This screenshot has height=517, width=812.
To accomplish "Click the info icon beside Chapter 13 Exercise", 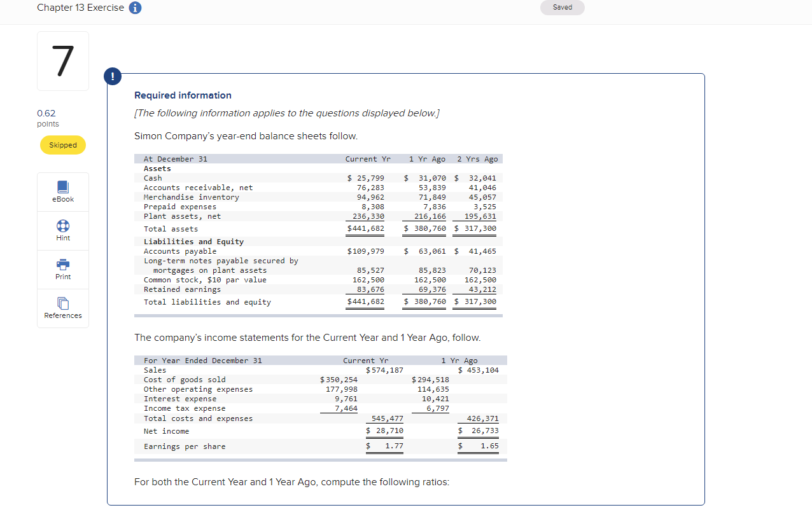I will [x=135, y=8].
